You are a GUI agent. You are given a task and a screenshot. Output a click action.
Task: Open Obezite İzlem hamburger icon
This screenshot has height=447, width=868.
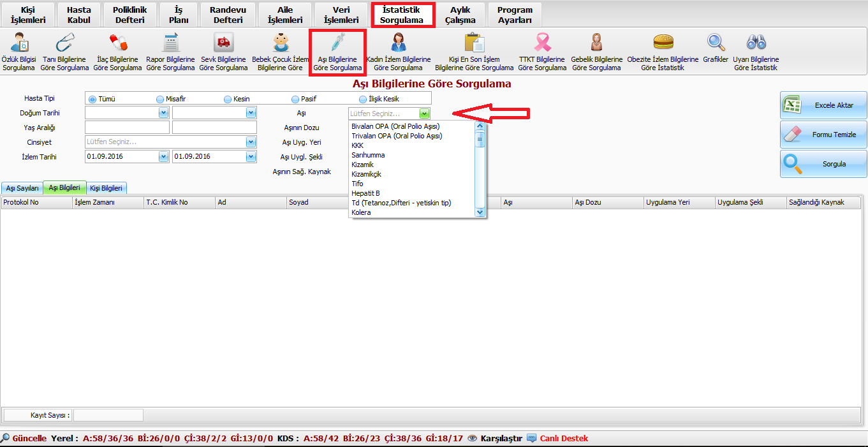[x=663, y=43]
